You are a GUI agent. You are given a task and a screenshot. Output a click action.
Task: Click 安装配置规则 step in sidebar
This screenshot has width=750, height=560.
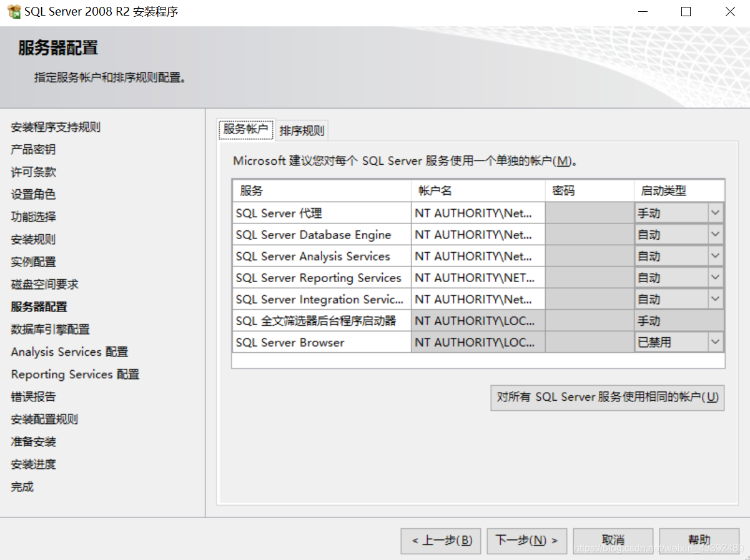tap(44, 420)
